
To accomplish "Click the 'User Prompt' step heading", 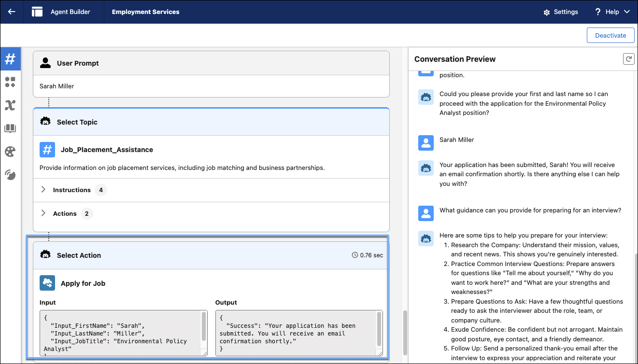I will tap(78, 63).
